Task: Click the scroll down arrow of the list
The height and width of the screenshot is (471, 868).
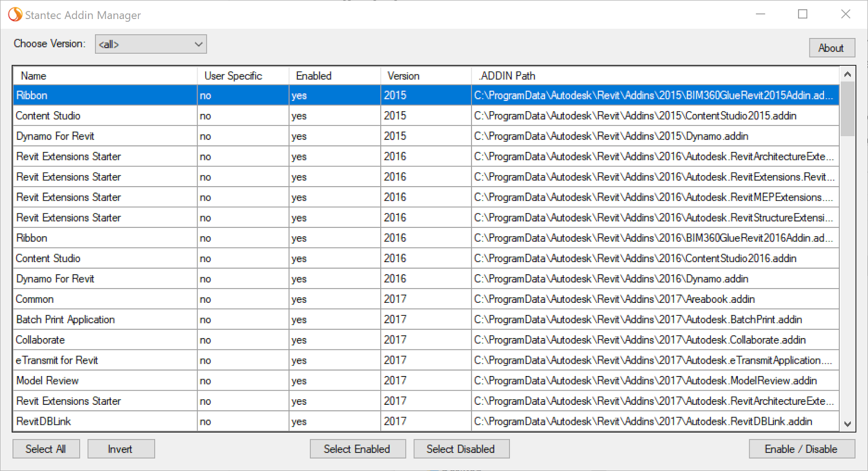Action: pos(847,424)
